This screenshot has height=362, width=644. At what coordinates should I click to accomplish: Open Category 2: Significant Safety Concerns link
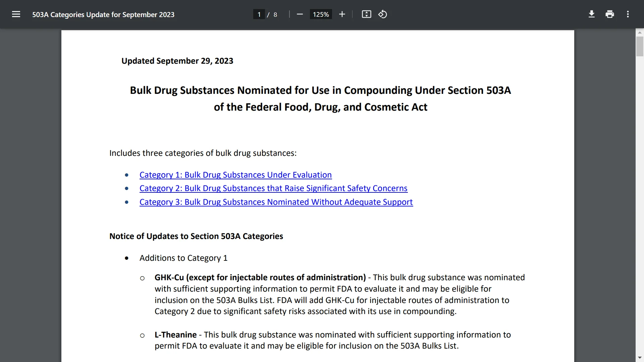[x=273, y=188]
